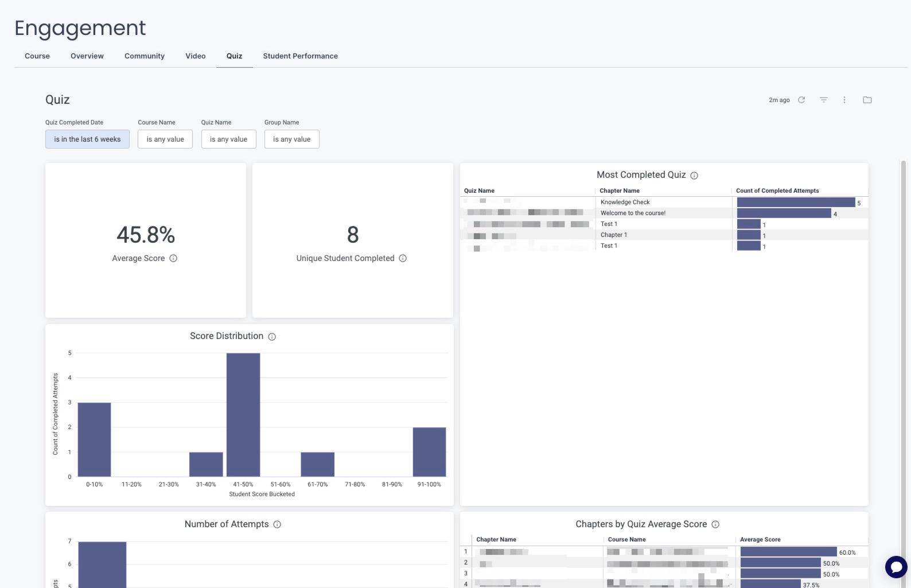911x588 pixels.
Task: Sort by Course Name column header
Action: (x=626, y=539)
